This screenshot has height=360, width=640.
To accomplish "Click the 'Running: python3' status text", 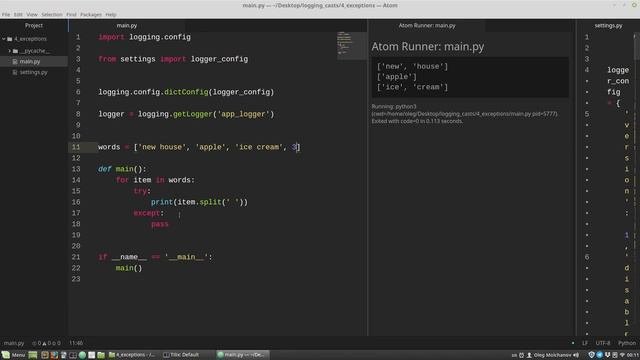I will (x=394, y=107).
